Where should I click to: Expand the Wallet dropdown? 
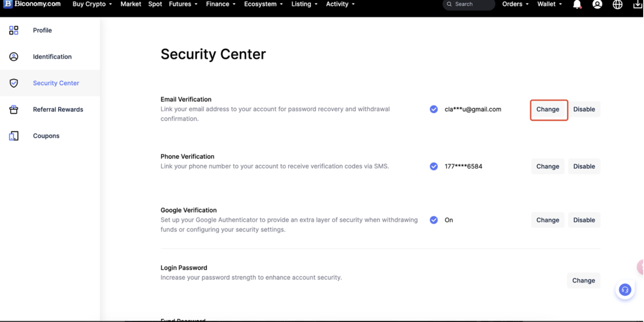[x=550, y=4]
